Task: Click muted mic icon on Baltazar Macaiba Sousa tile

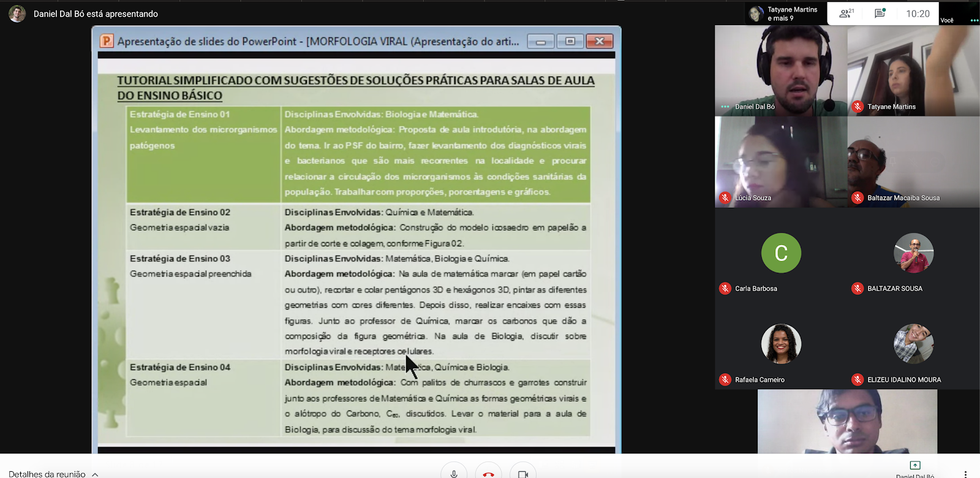Action: (x=858, y=197)
